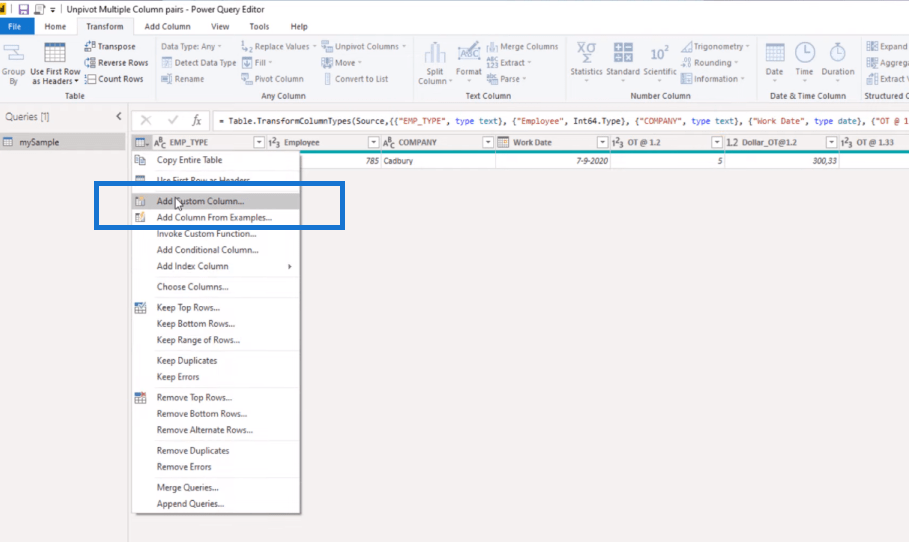This screenshot has height=542, width=909.
Task: Open the Standard number tool
Action: click(623, 63)
